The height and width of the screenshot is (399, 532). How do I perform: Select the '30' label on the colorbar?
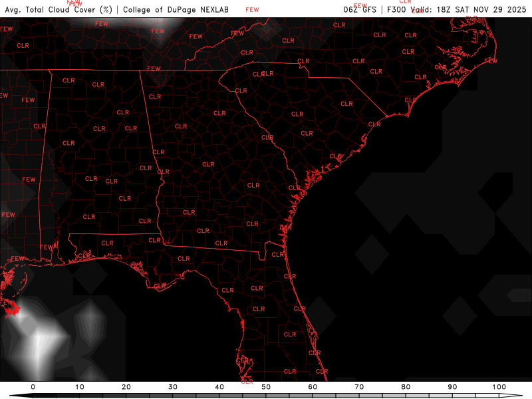(x=173, y=387)
